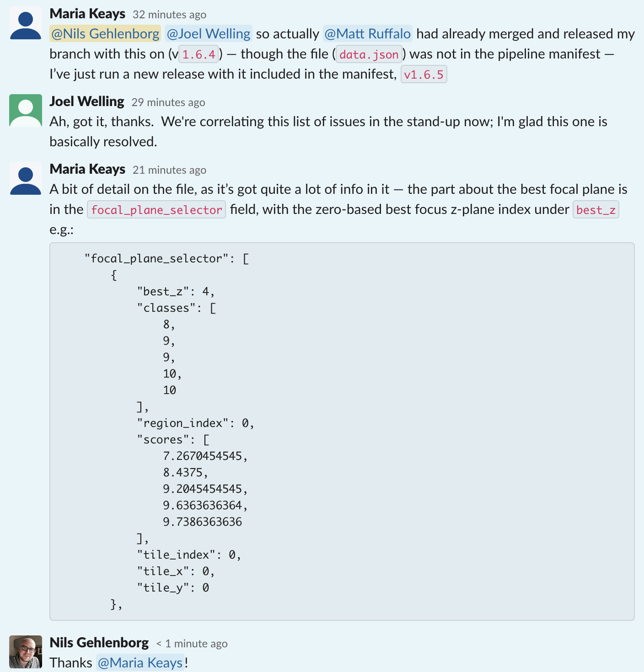Select the focal_plane_selector code snippet

point(156,209)
